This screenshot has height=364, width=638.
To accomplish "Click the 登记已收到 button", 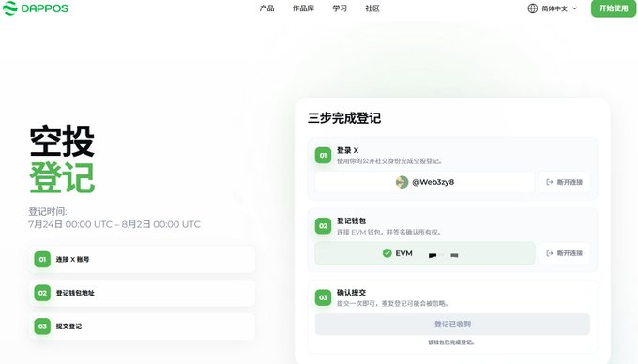I will click(452, 325).
